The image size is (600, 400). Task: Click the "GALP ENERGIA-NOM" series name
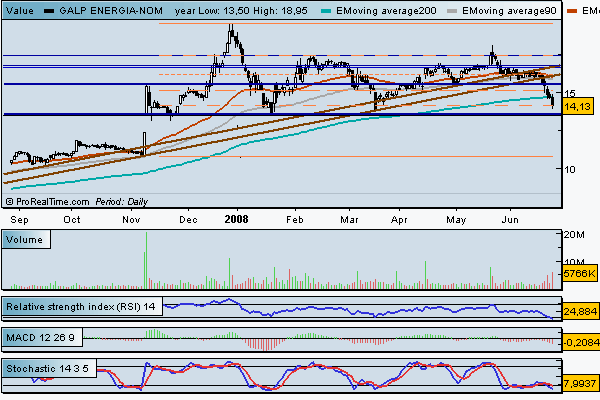(x=111, y=11)
